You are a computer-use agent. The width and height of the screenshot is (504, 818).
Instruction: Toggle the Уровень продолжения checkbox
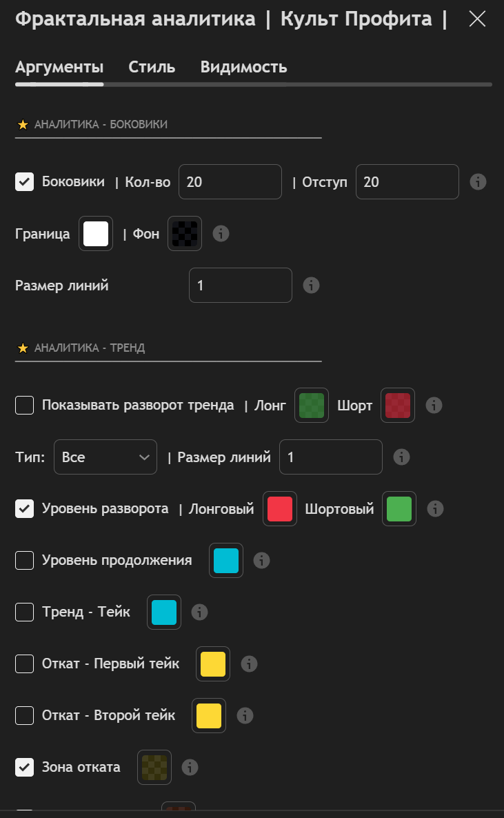tap(25, 561)
